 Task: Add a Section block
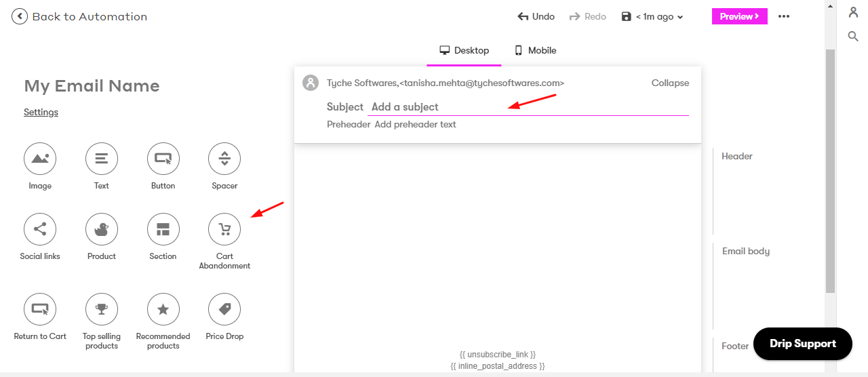pos(163,229)
